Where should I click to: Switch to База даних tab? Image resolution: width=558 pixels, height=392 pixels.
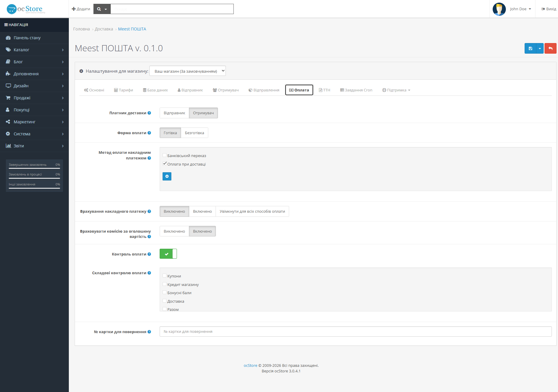pos(155,90)
